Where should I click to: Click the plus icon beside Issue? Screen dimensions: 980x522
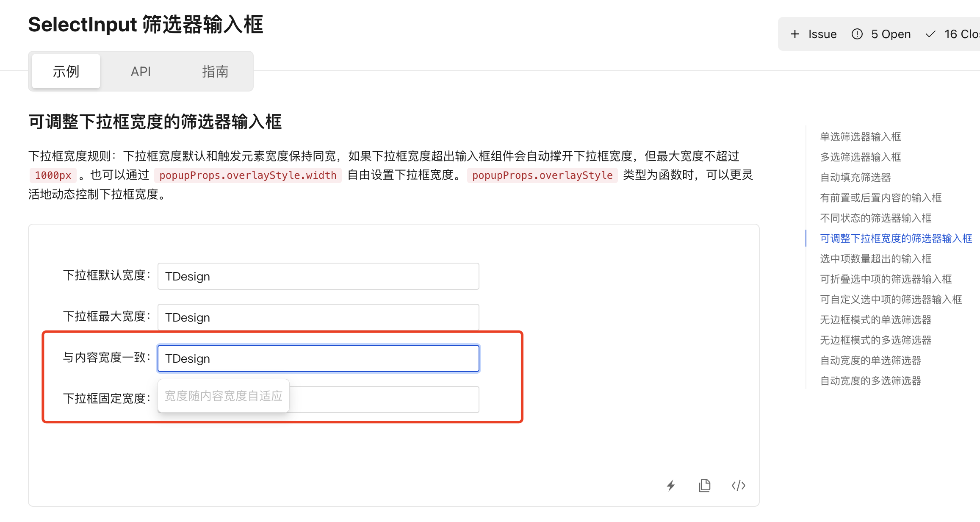795,34
